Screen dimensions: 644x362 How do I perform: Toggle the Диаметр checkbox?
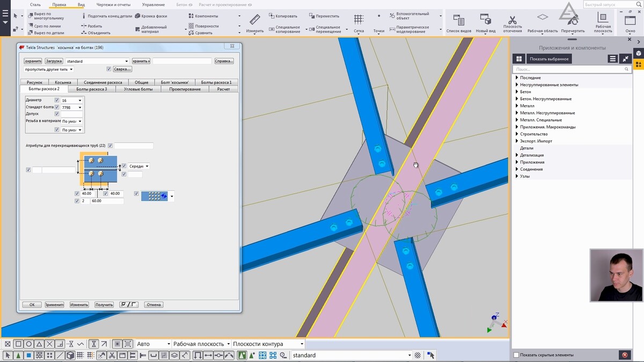tap(57, 100)
